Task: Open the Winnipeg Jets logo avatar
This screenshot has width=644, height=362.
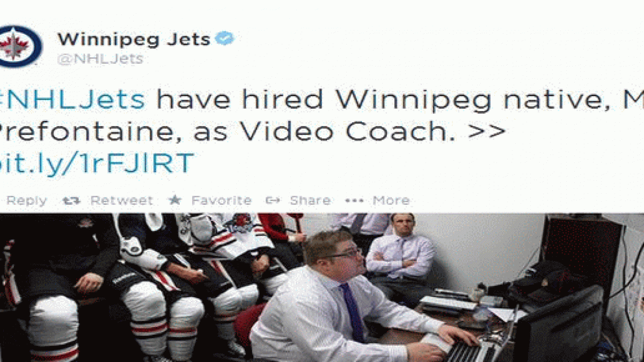Action: click(x=20, y=46)
